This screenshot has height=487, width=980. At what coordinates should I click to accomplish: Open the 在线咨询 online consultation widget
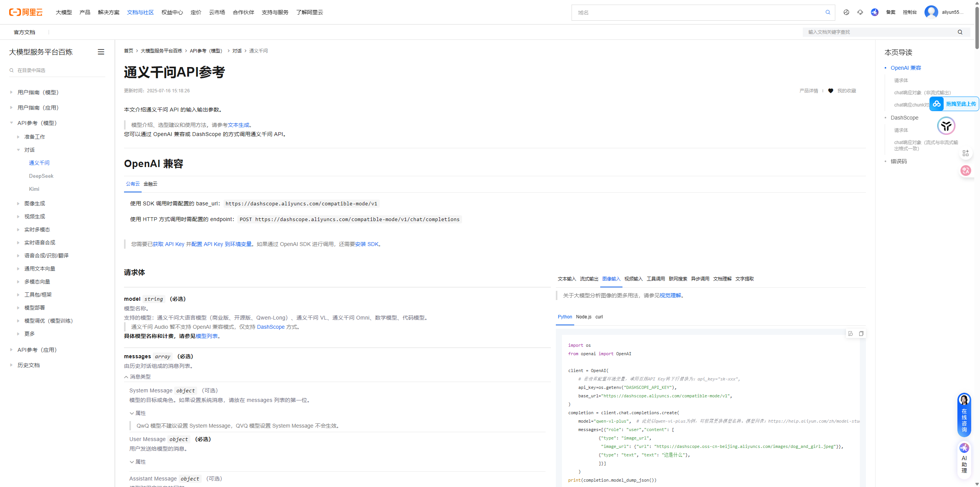coord(964,415)
